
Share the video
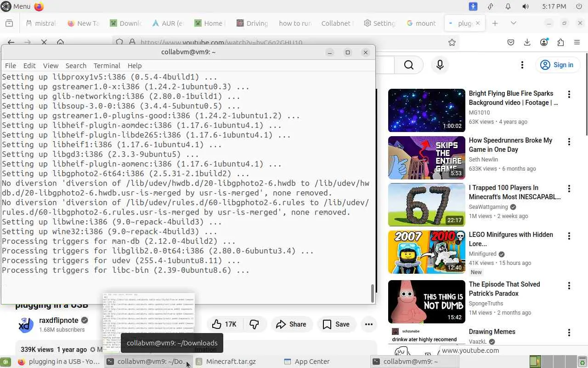tap(291, 324)
